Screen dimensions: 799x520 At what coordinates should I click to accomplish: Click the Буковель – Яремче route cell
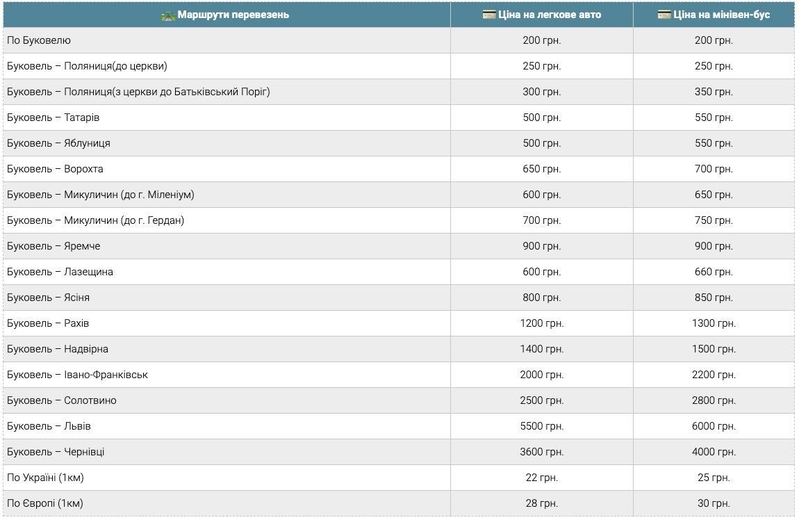pyautogui.click(x=60, y=246)
